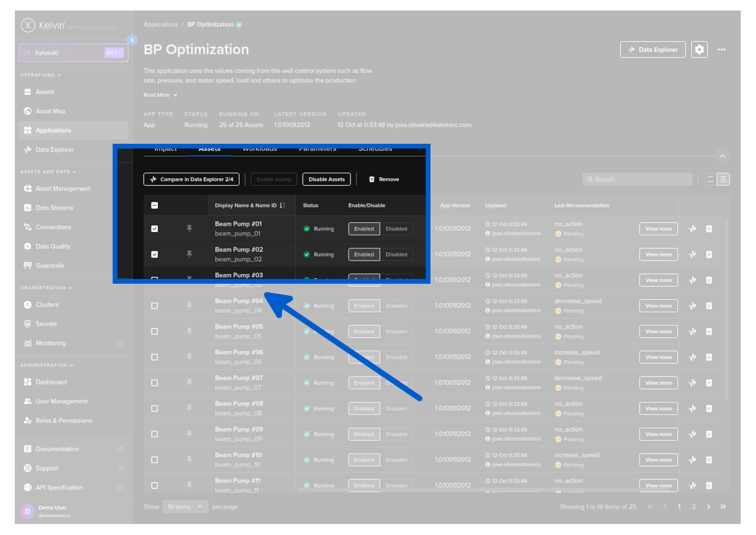The width and height of the screenshot is (756, 535).
Task: Go to the last page of results
Action: (723, 507)
